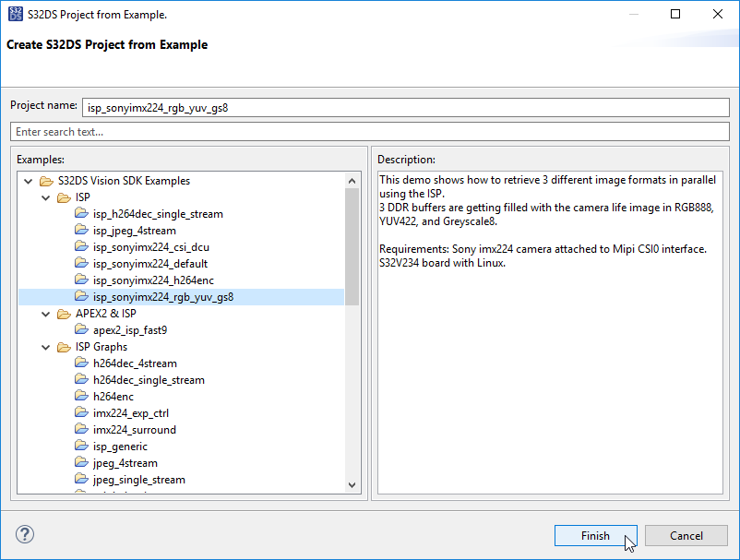740x560 pixels.
Task: Click folder icon of isp_jpeg_4stream
Action: (81, 230)
